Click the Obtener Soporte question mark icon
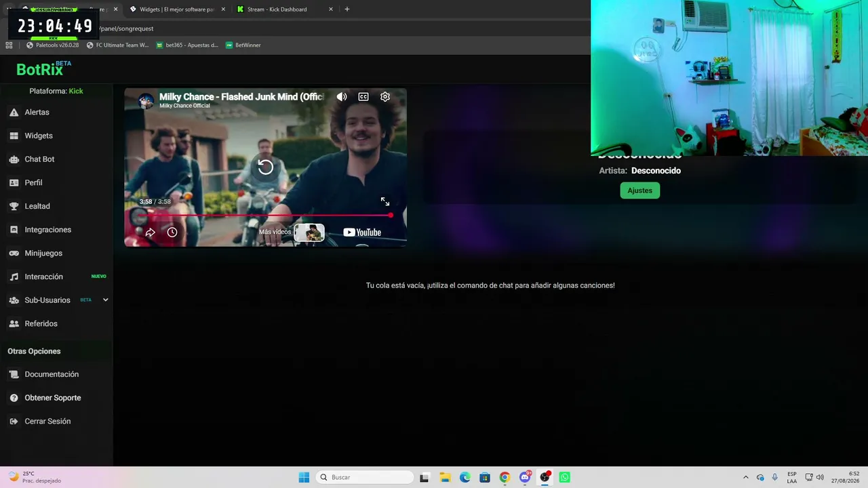868x488 pixels. pos(14,398)
